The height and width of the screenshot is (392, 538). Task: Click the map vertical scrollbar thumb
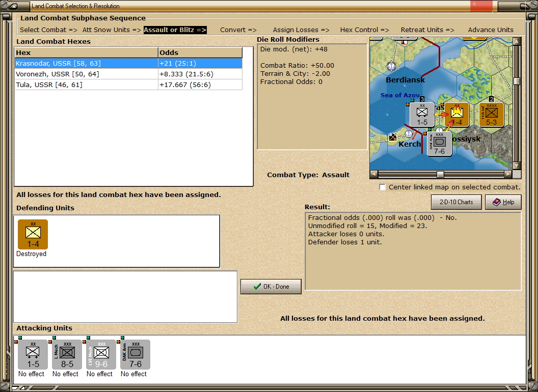pyautogui.click(x=517, y=81)
